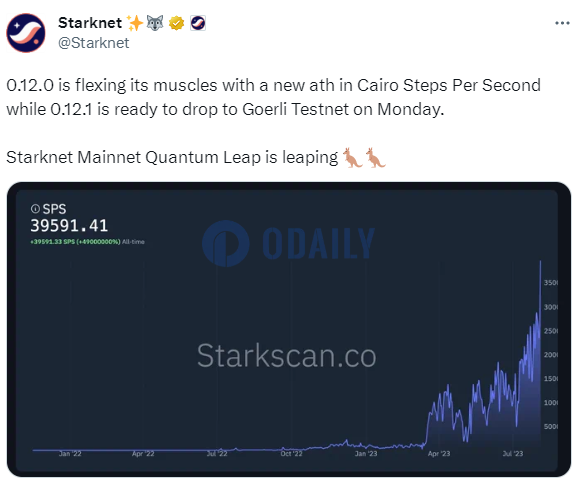Click the SPS info circle icon
577x488 pixels.
tap(35, 209)
